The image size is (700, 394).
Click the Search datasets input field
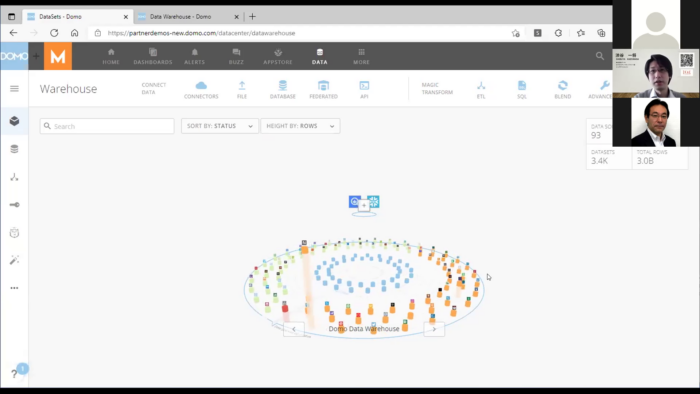coord(107,126)
